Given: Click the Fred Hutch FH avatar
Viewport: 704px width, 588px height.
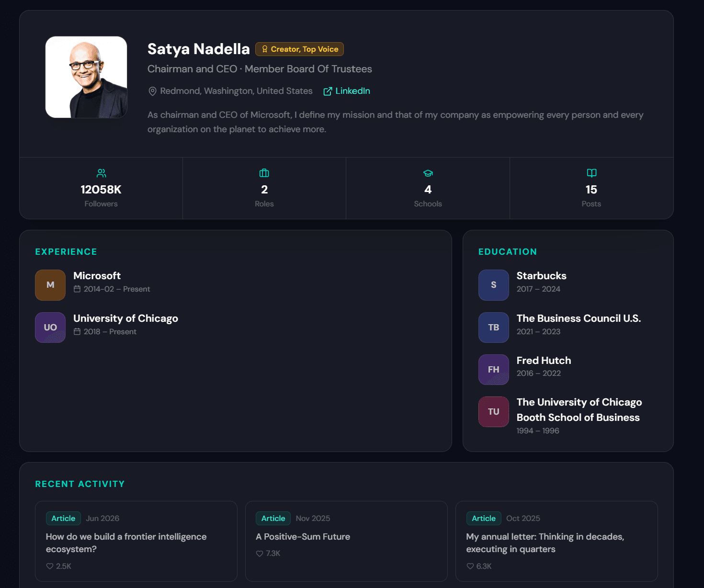Looking at the screenshot, I should click(494, 370).
